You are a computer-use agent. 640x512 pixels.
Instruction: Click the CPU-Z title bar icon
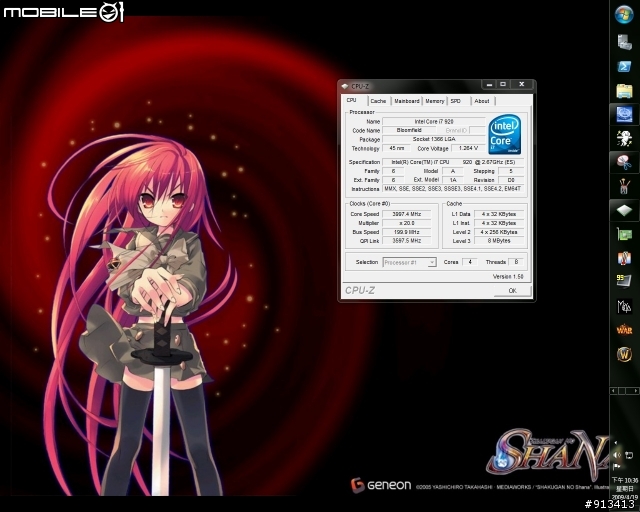point(345,86)
